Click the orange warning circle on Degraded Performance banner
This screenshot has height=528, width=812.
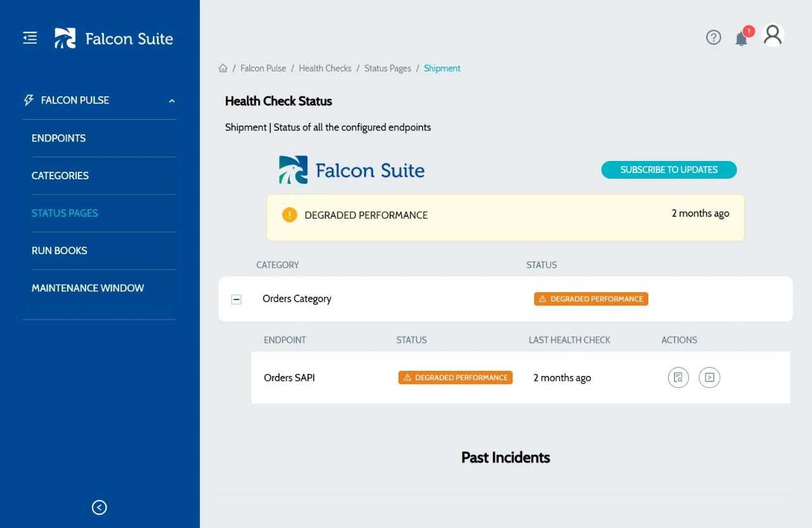point(290,214)
